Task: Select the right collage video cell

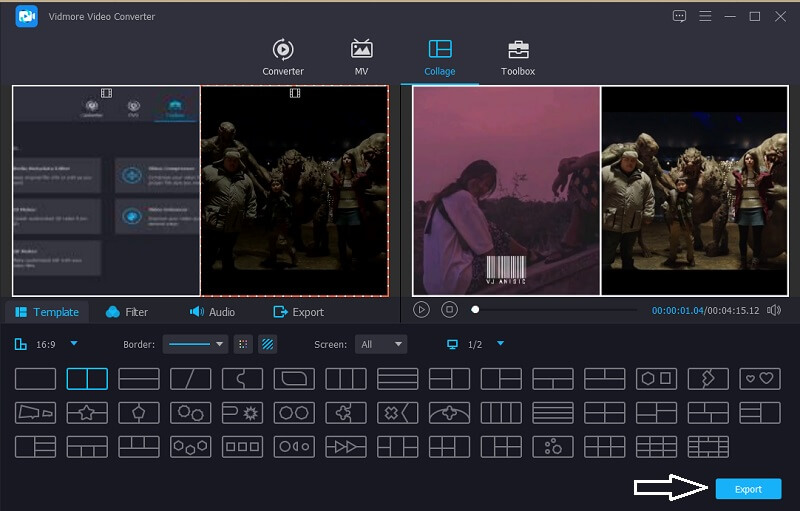Action: pyautogui.click(x=294, y=190)
